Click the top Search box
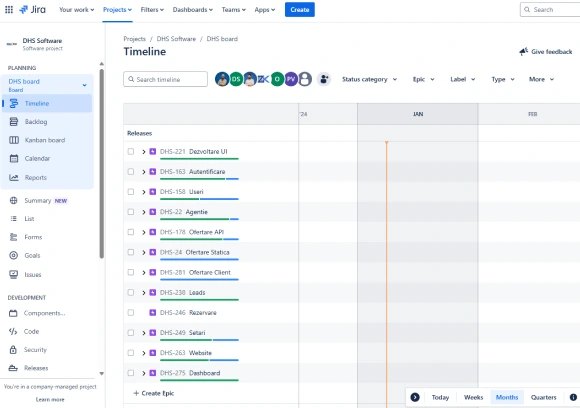Screen dimensions: 580x408 550,10
